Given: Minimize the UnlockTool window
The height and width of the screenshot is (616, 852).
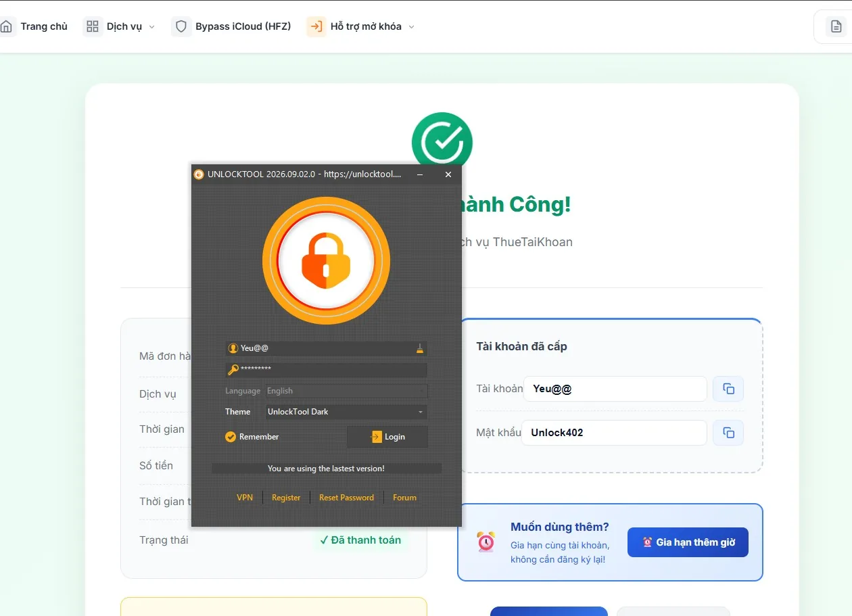Looking at the screenshot, I should pyautogui.click(x=420, y=174).
